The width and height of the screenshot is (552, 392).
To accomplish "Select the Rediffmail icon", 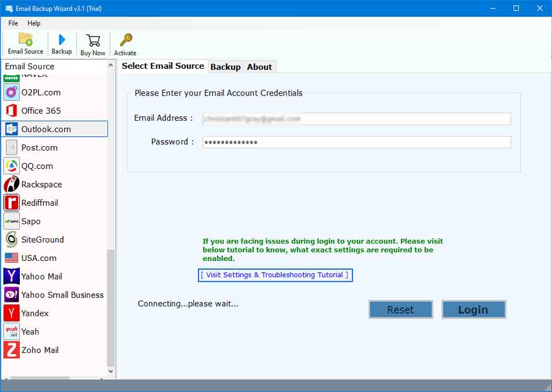I will pos(12,203).
